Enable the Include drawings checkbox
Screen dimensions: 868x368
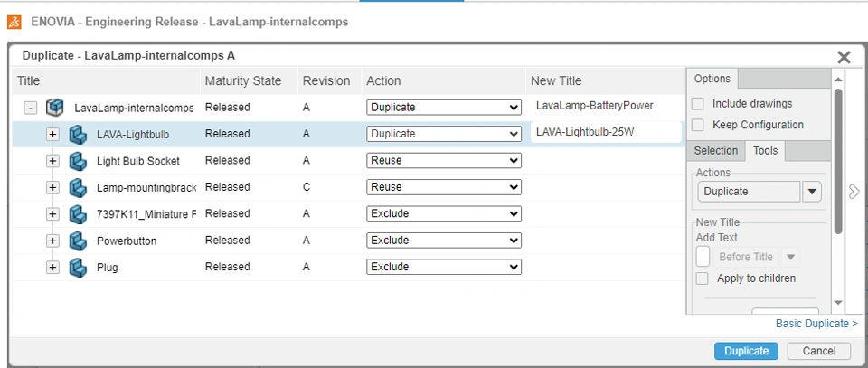click(698, 104)
